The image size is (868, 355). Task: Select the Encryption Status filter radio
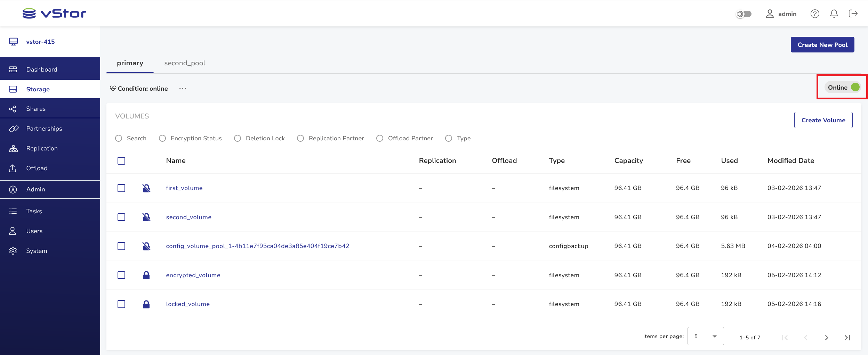point(162,138)
